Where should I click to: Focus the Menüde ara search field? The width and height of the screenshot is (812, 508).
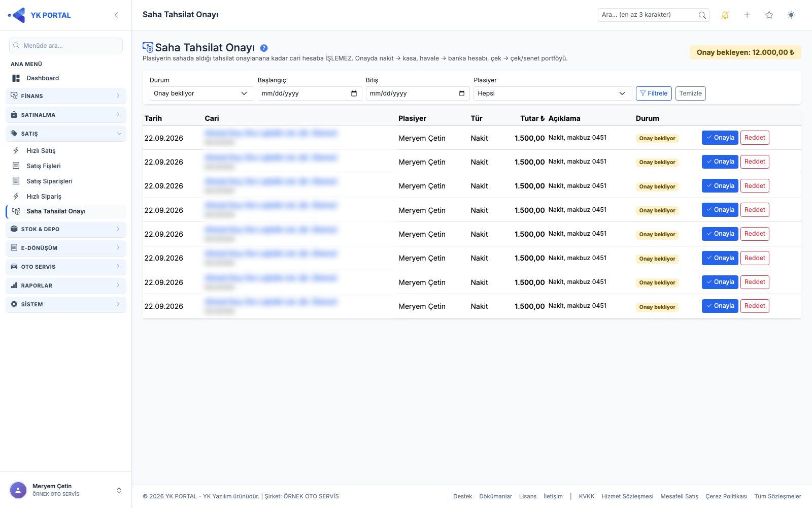pos(66,45)
